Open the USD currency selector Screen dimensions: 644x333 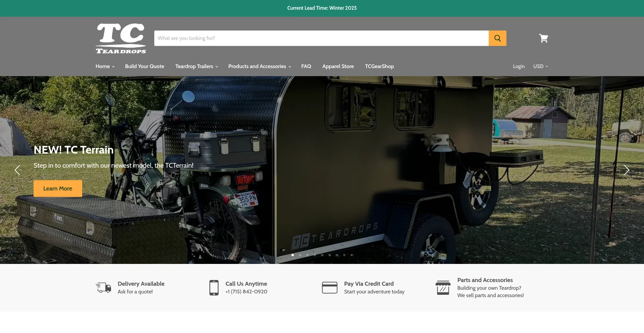pos(540,66)
